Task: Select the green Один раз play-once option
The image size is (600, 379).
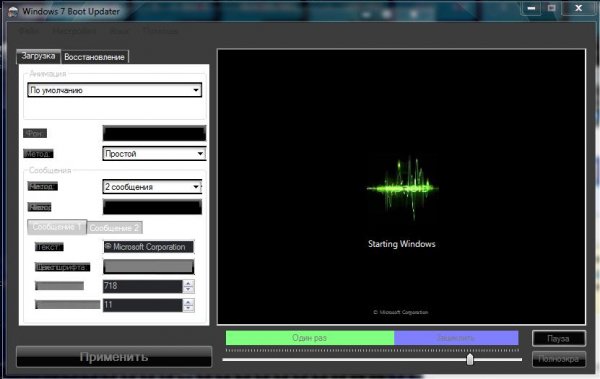Action: 310,338
